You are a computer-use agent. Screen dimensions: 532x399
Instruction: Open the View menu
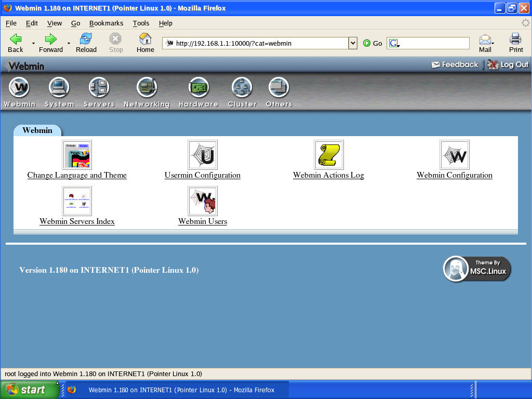pyautogui.click(x=55, y=23)
